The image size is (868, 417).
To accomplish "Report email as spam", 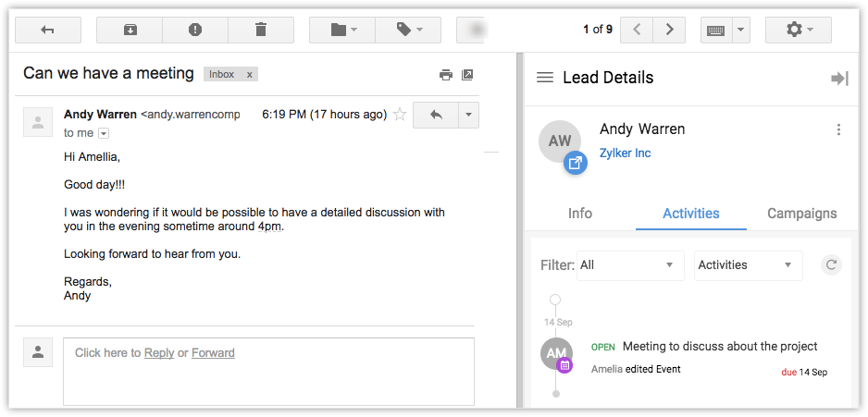I will (194, 30).
